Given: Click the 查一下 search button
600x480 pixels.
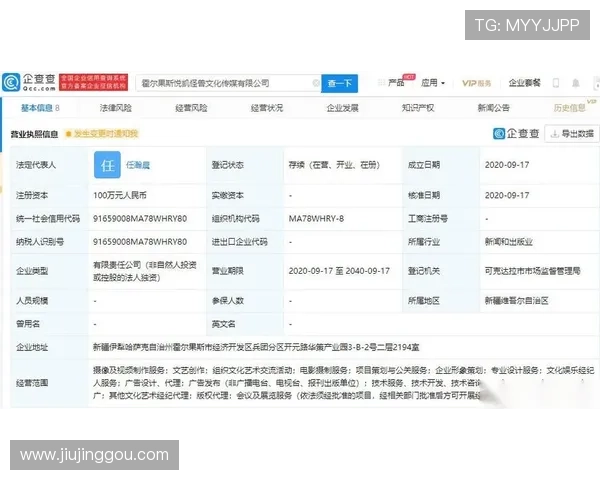Looking at the screenshot, I should point(339,83).
